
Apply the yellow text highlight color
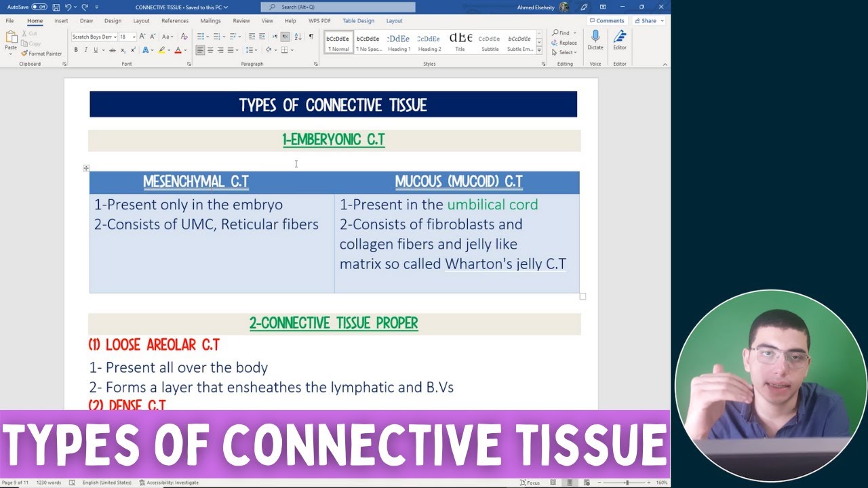pyautogui.click(x=162, y=50)
